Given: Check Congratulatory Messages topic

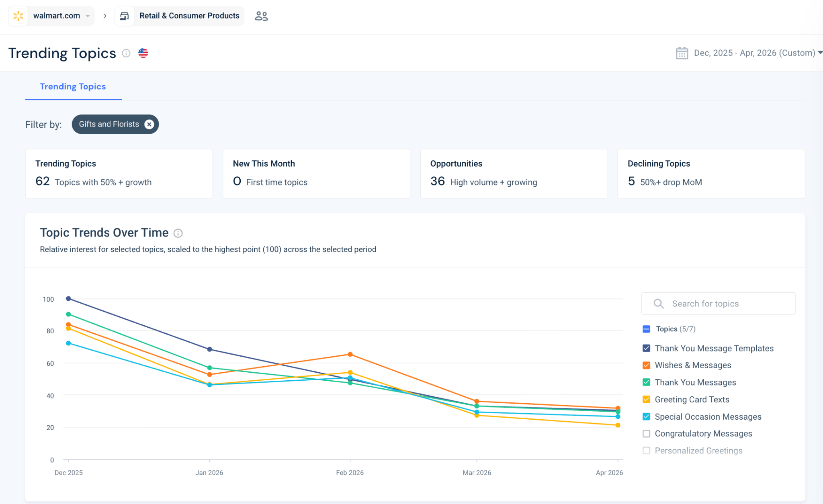Looking at the screenshot, I should [646, 434].
